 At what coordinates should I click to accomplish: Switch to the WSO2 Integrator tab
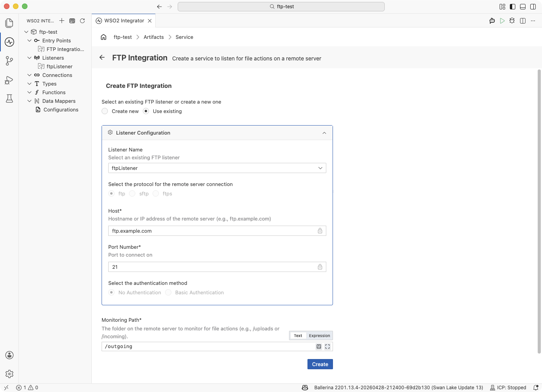pyautogui.click(x=124, y=21)
